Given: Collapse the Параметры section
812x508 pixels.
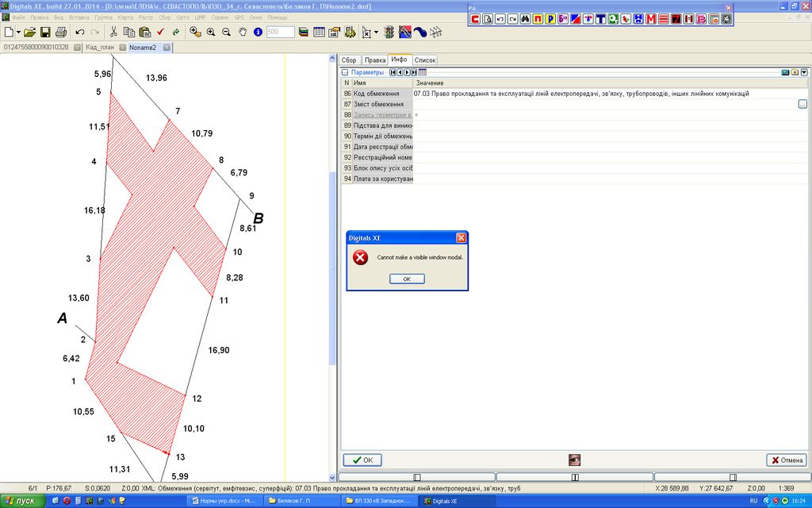Looking at the screenshot, I should click(345, 72).
